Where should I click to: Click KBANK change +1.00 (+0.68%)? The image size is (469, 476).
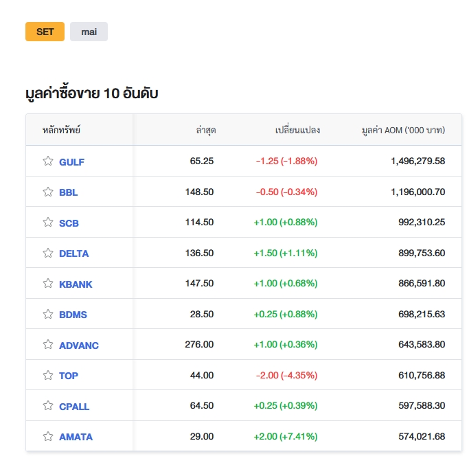point(286,283)
